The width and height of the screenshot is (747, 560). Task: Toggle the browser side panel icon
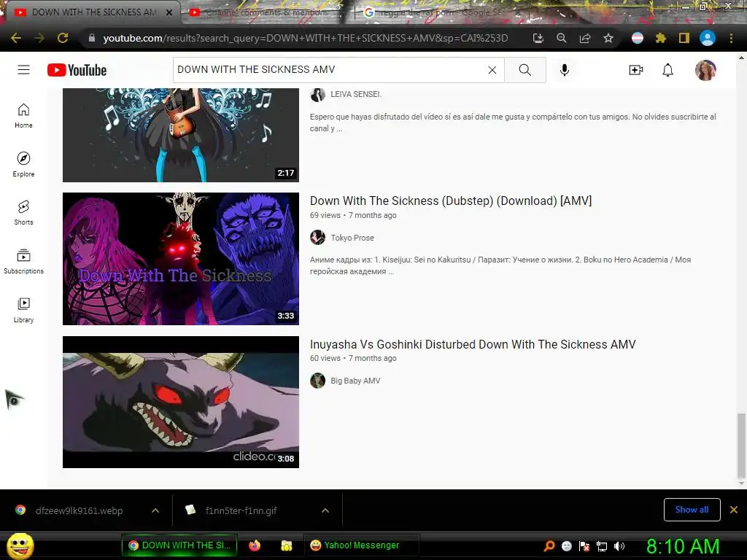click(684, 38)
